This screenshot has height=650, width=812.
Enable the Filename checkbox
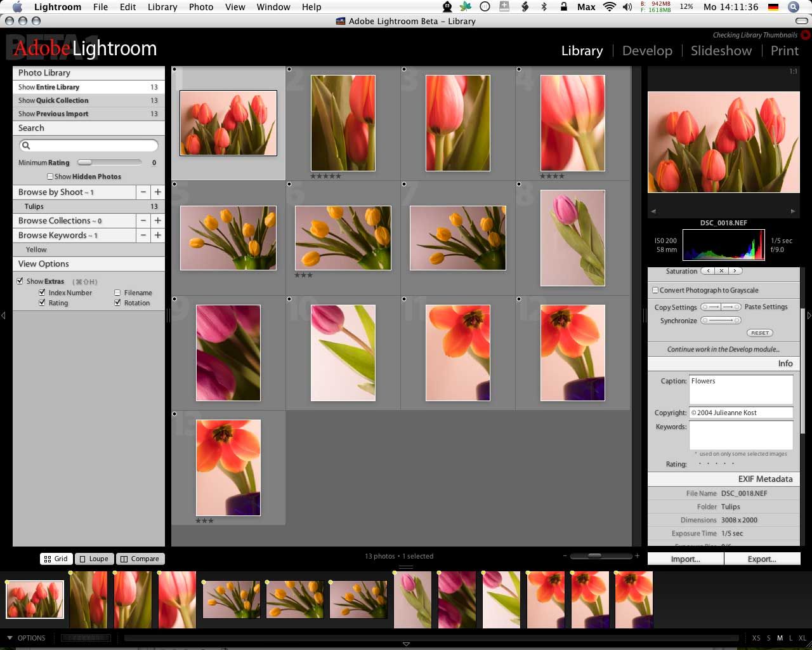(117, 293)
